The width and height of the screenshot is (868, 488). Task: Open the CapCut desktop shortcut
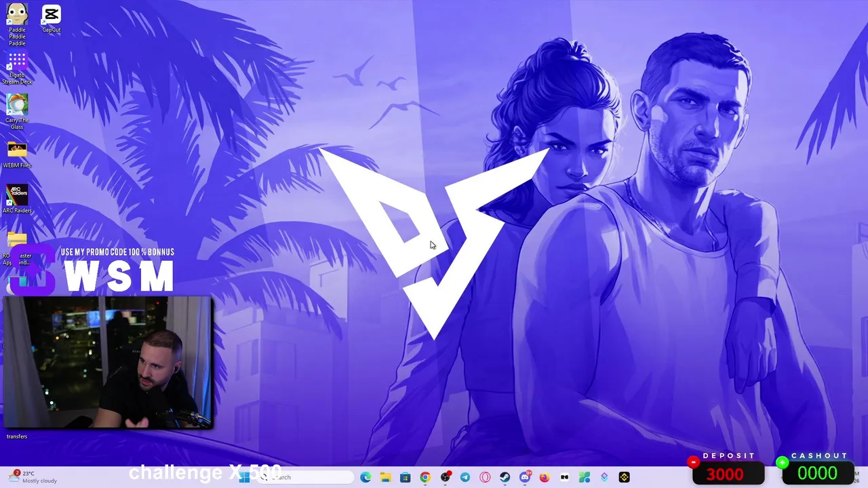coord(52,18)
